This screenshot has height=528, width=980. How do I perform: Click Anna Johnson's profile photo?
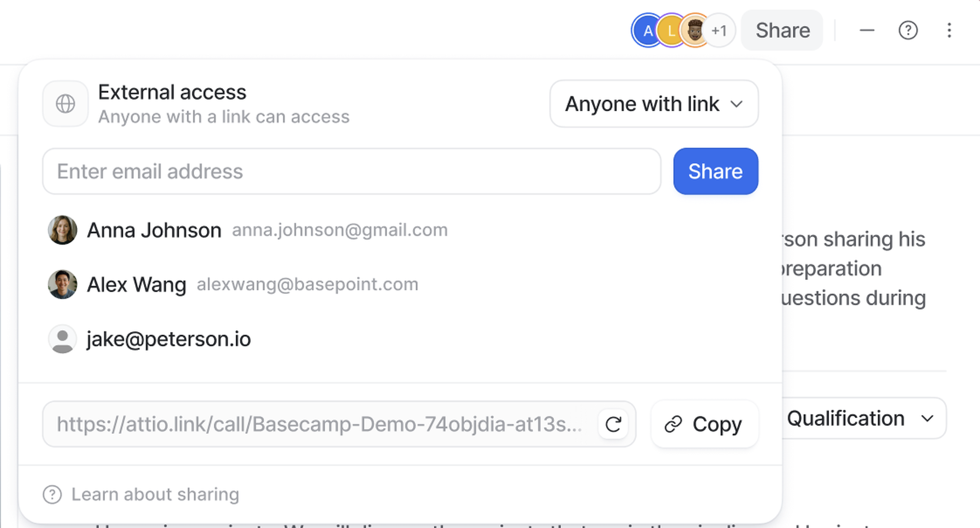62,230
